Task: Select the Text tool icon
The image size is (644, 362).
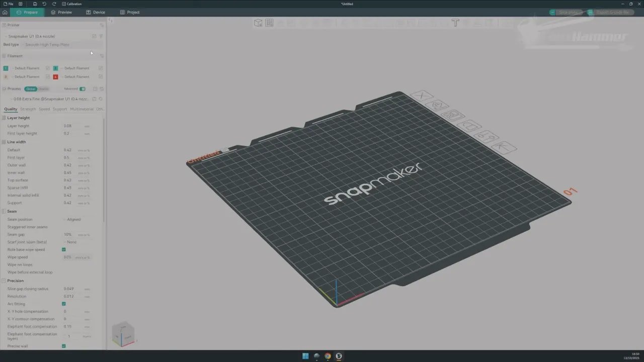Action: point(455,23)
